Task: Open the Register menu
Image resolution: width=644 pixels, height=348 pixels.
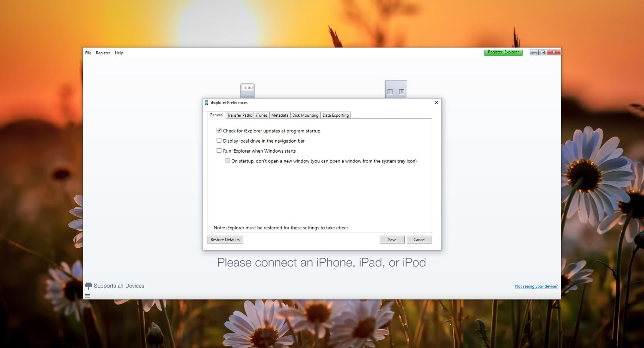Action: (x=103, y=53)
